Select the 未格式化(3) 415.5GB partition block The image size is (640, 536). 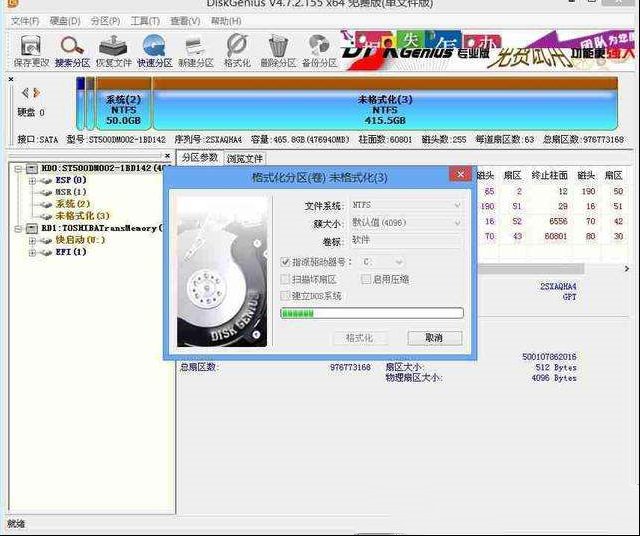[x=384, y=104]
